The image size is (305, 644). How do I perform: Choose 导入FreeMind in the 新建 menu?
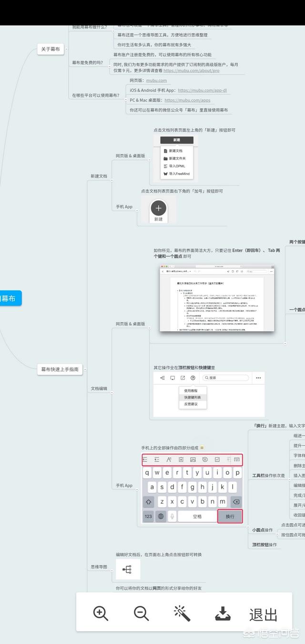177,174
